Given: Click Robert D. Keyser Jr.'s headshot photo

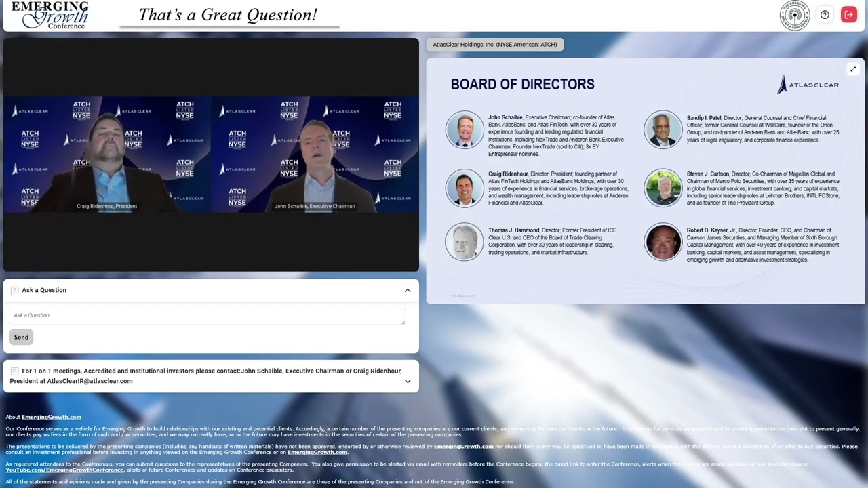Looking at the screenshot, I should coord(663,242).
